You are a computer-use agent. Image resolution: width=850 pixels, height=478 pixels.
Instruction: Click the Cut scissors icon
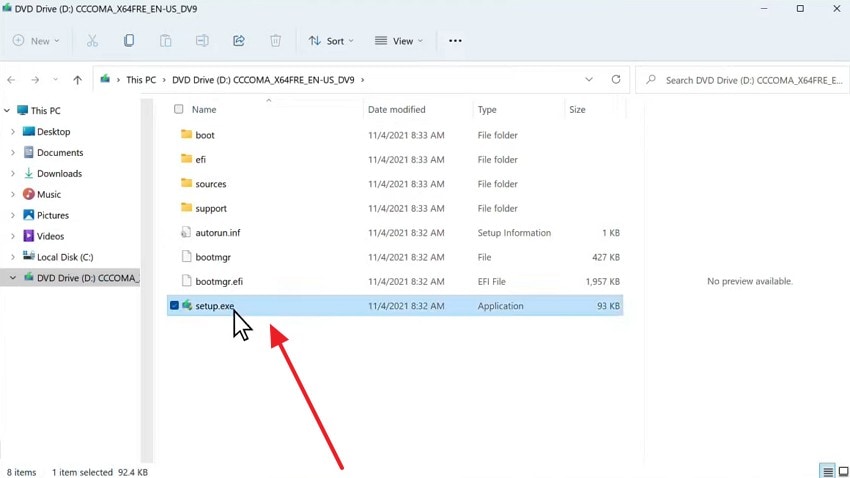92,41
